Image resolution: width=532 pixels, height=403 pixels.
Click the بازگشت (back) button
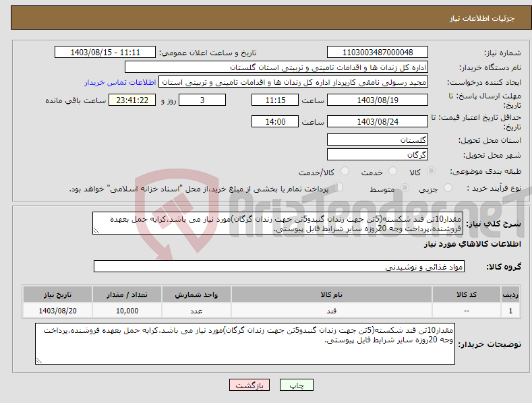tap(249, 385)
